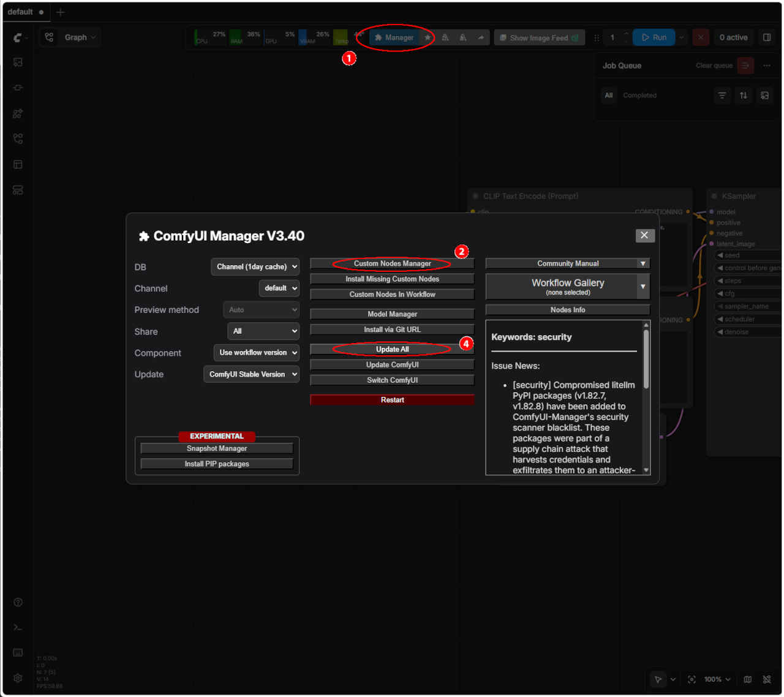Open the Update ComfyUI Stable Version dropdown
Viewport: 784px width, 697px height.
pos(252,374)
